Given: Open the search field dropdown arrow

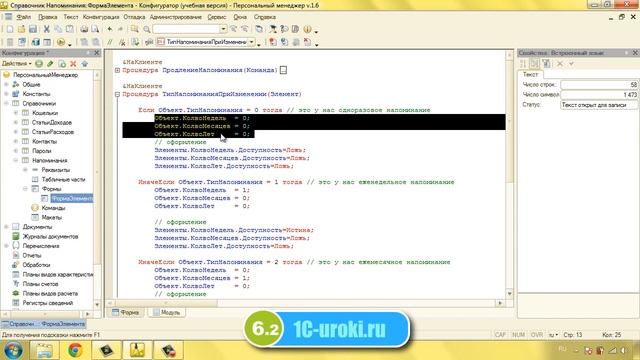Looking at the screenshot, I should [223, 29].
